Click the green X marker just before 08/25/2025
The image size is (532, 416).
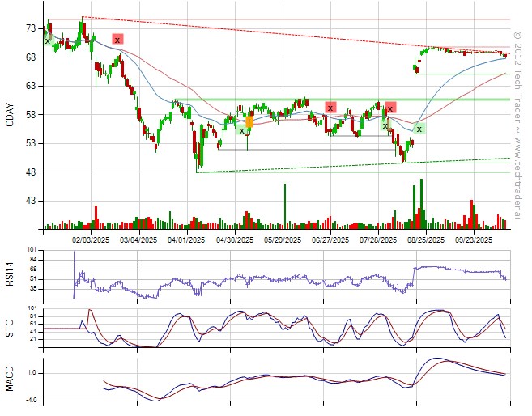419,129
